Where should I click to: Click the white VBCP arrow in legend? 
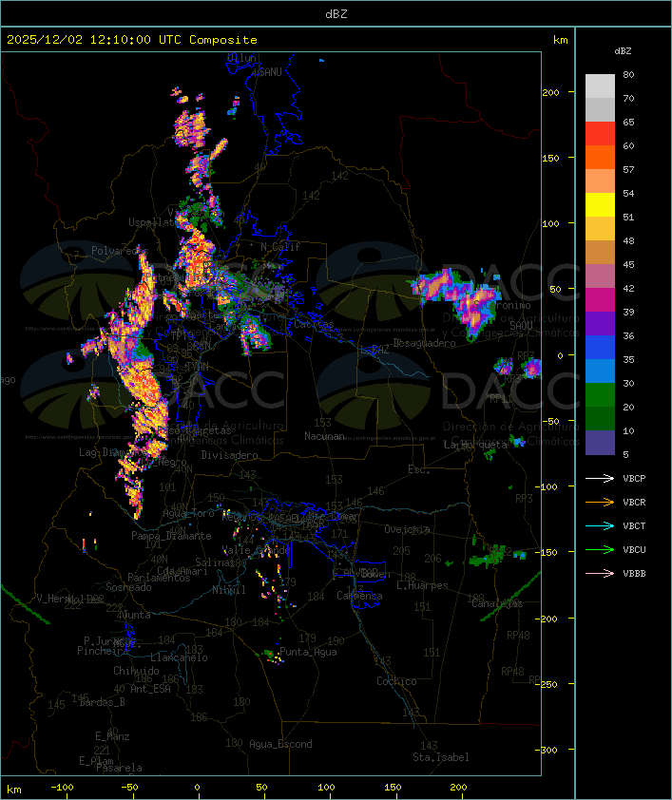click(600, 479)
